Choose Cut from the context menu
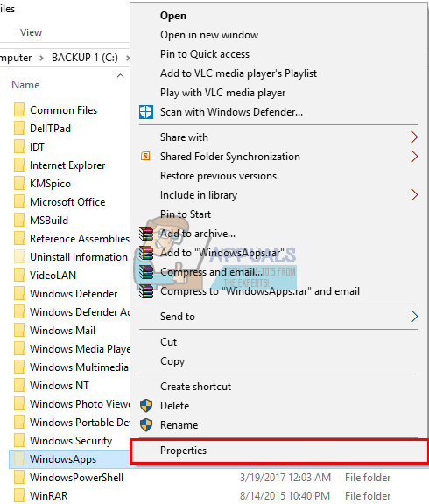The width and height of the screenshot is (429, 504). [168, 341]
